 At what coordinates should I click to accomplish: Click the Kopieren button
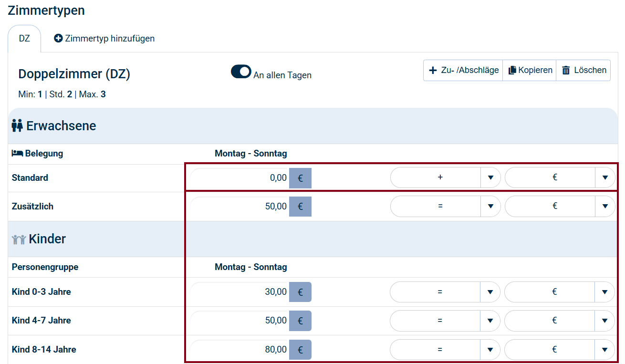click(x=530, y=71)
